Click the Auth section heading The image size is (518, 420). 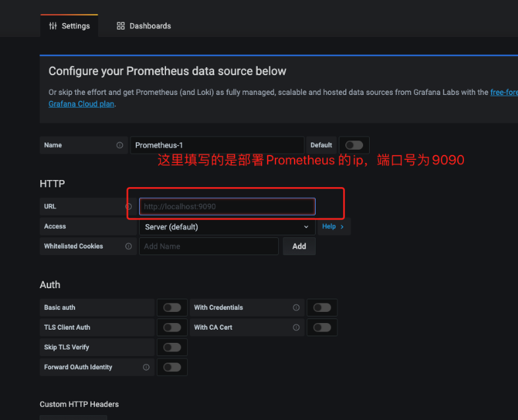[50, 285]
